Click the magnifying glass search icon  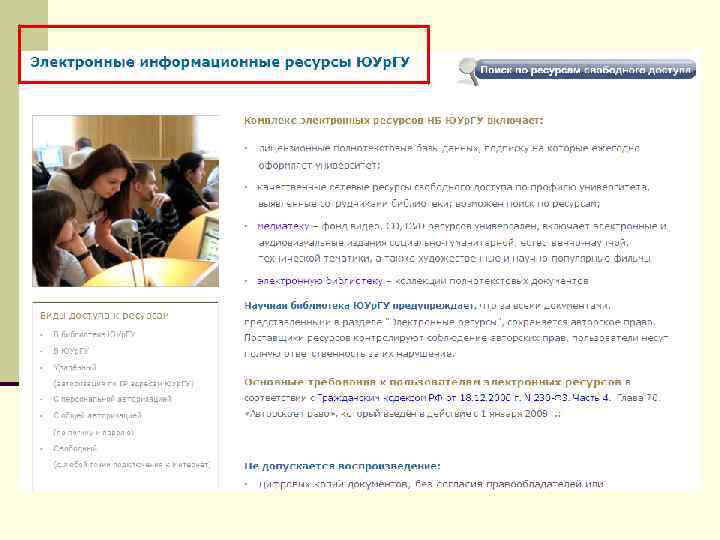tap(468, 72)
